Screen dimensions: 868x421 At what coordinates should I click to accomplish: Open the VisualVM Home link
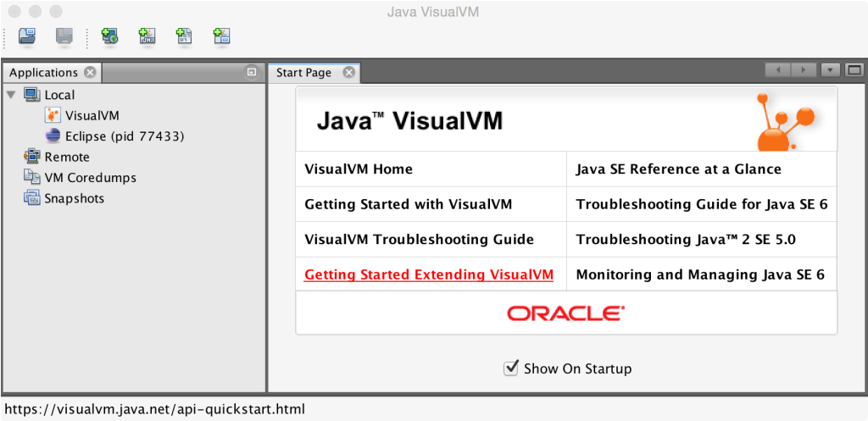pos(359,169)
